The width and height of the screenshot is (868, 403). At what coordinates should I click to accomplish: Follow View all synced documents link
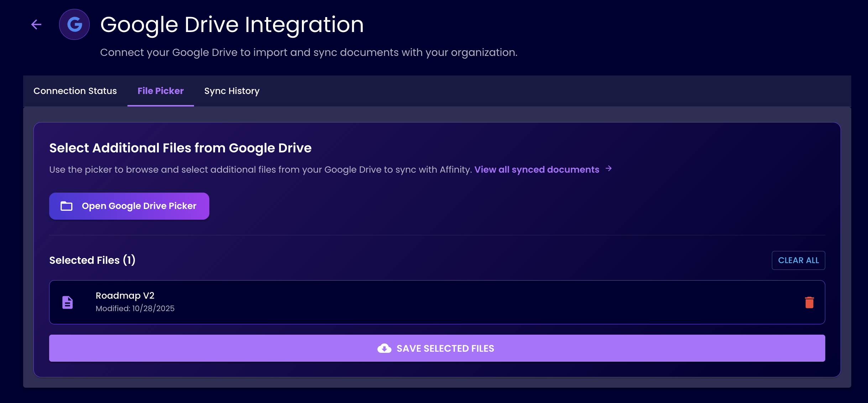(537, 169)
